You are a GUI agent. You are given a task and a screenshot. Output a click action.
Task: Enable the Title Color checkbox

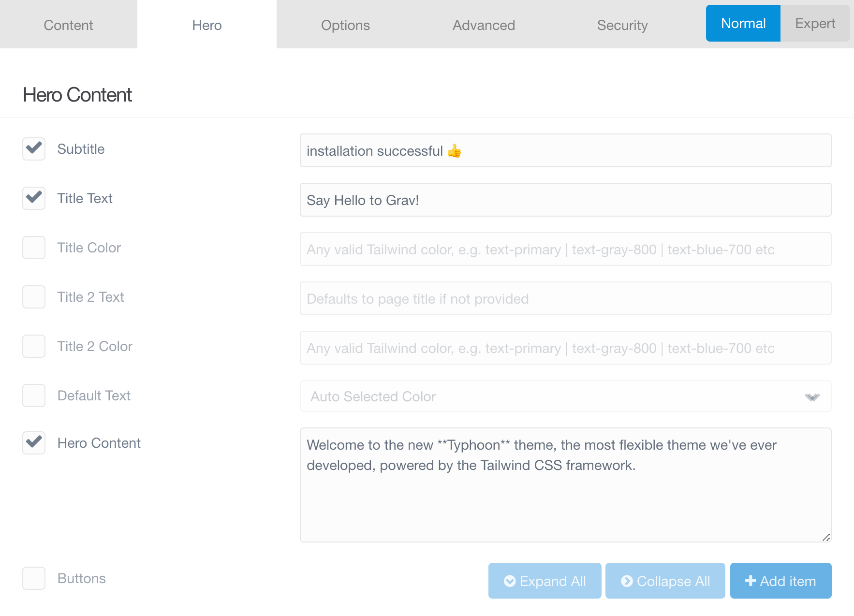coord(34,248)
